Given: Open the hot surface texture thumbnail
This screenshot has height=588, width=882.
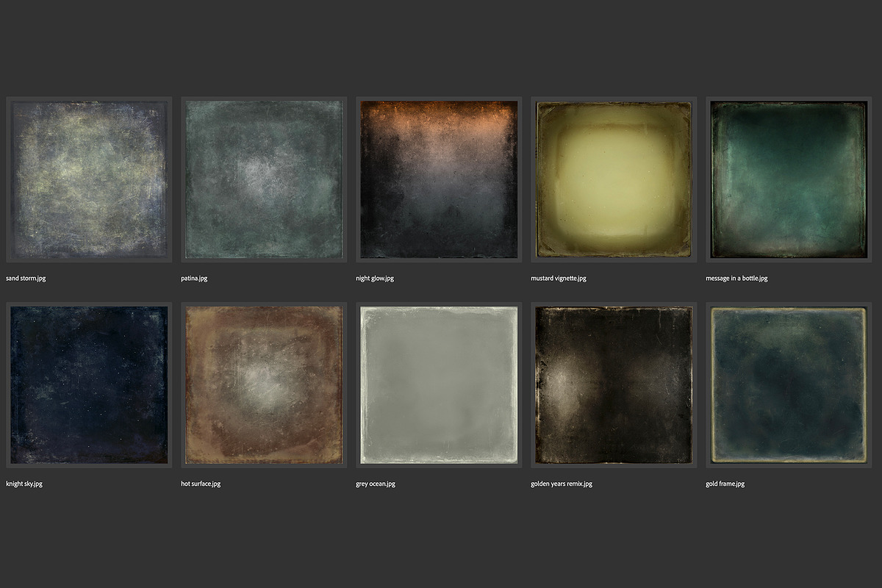Looking at the screenshot, I should (264, 384).
